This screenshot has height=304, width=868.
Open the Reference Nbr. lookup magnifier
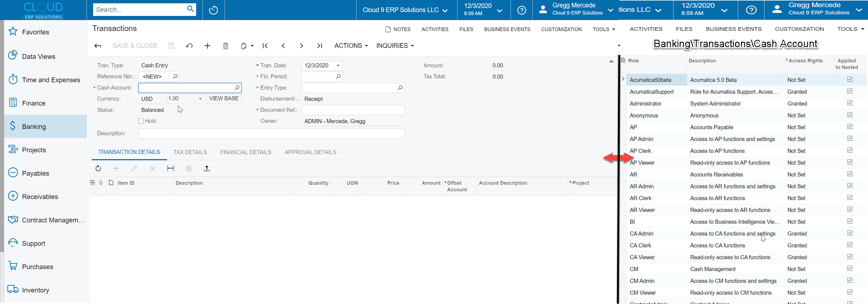[175, 77]
